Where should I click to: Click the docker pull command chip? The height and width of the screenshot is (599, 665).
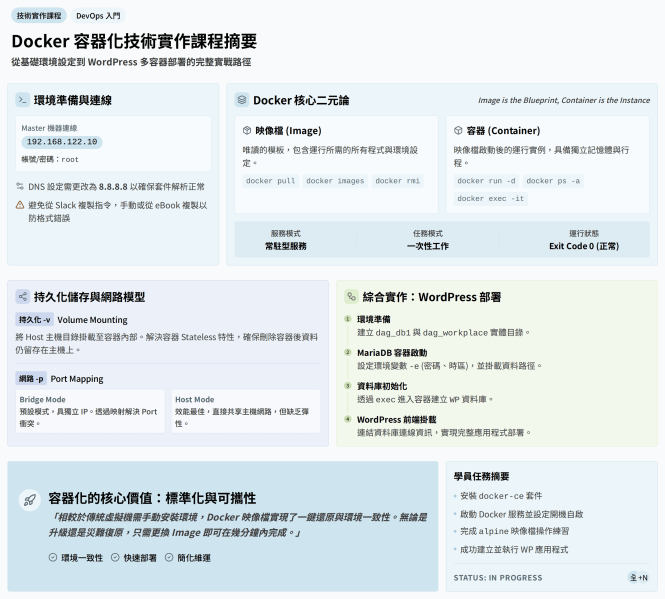click(x=271, y=181)
